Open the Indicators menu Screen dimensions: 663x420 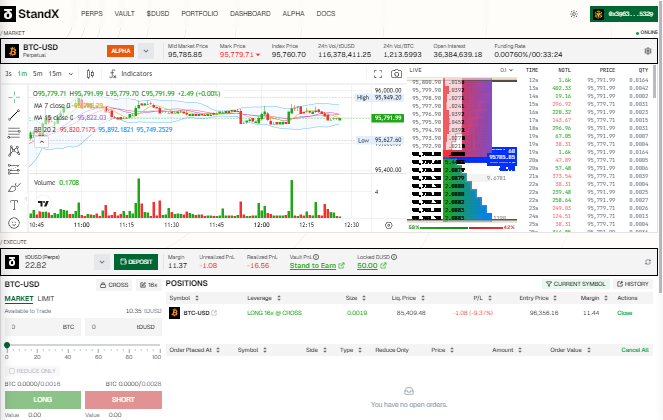point(131,74)
